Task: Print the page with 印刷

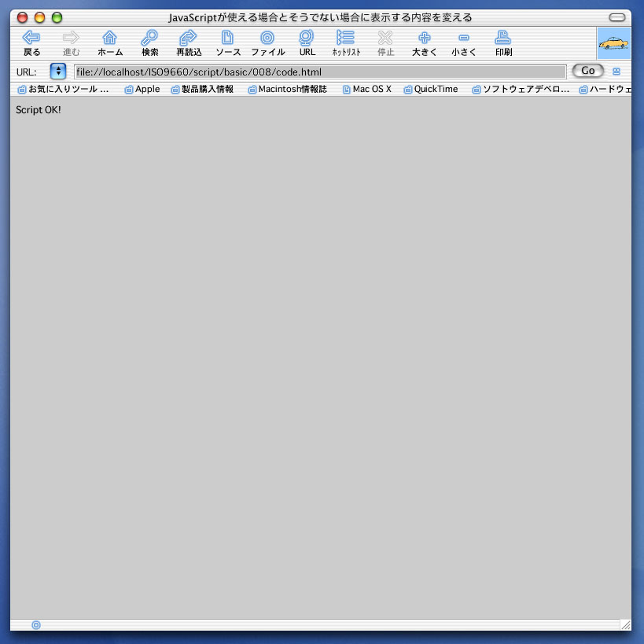Action: tap(503, 42)
